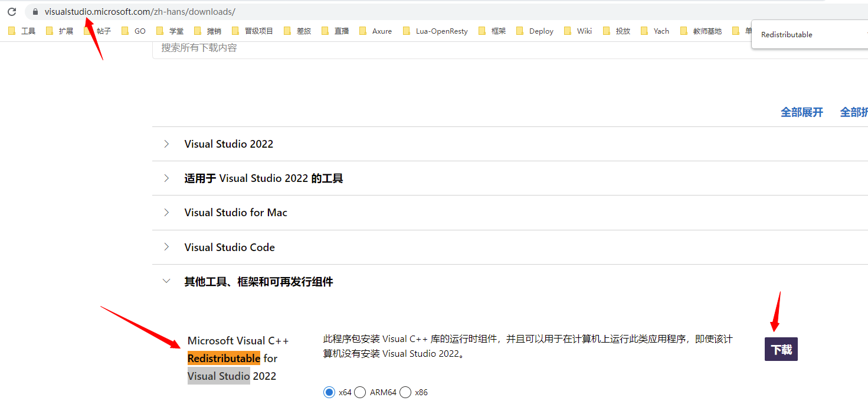
Task: Open the Deploy bookmark folder
Action: 535,31
